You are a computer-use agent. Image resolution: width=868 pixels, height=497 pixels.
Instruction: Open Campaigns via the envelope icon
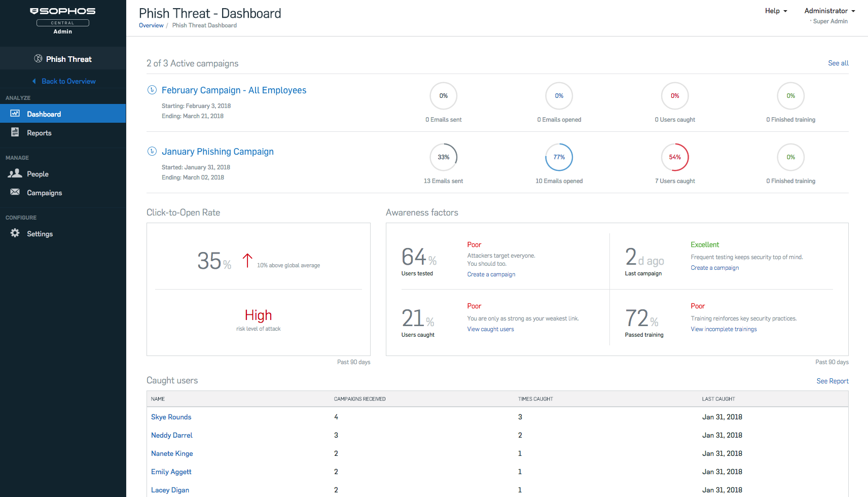click(x=14, y=192)
